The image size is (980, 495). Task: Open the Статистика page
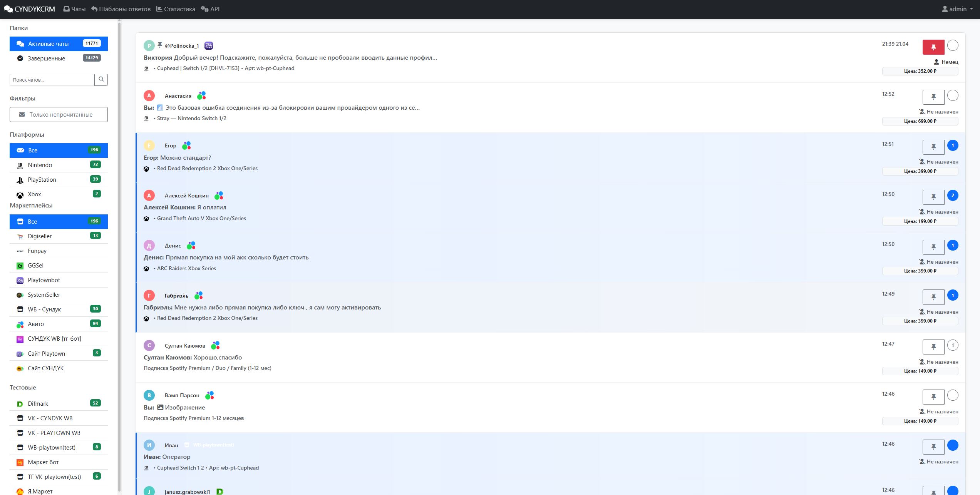click(x=176, y=9)
